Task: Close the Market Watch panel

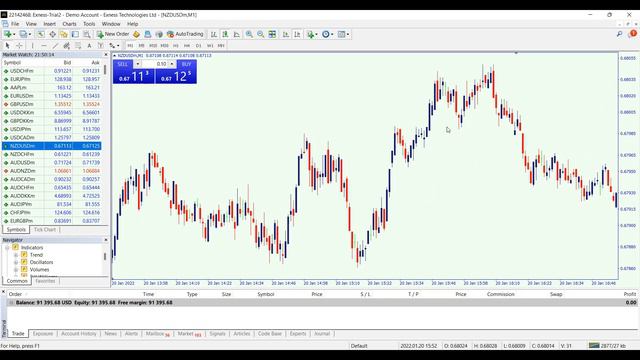Action: pyautogui.click(x=106, y=55)
